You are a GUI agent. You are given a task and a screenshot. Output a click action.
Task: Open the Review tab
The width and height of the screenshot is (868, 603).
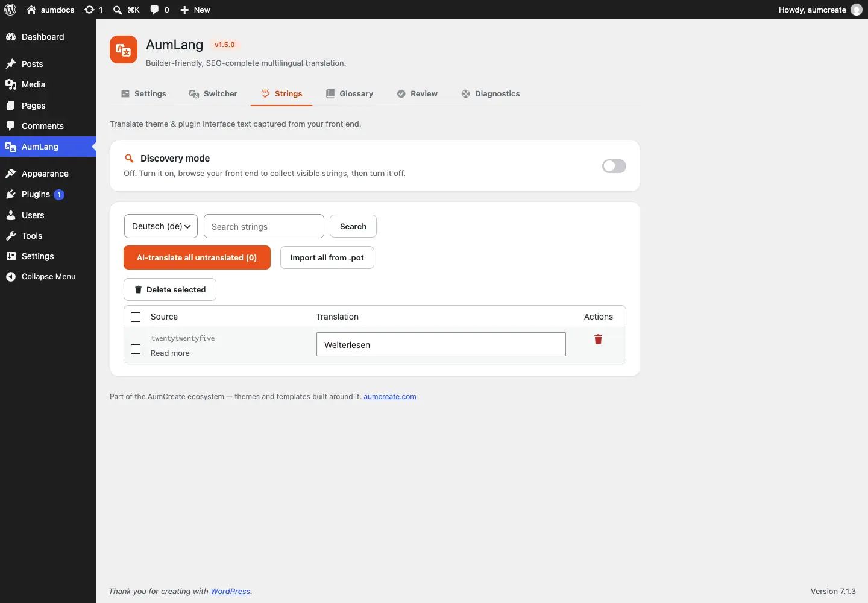pos(417,93)
